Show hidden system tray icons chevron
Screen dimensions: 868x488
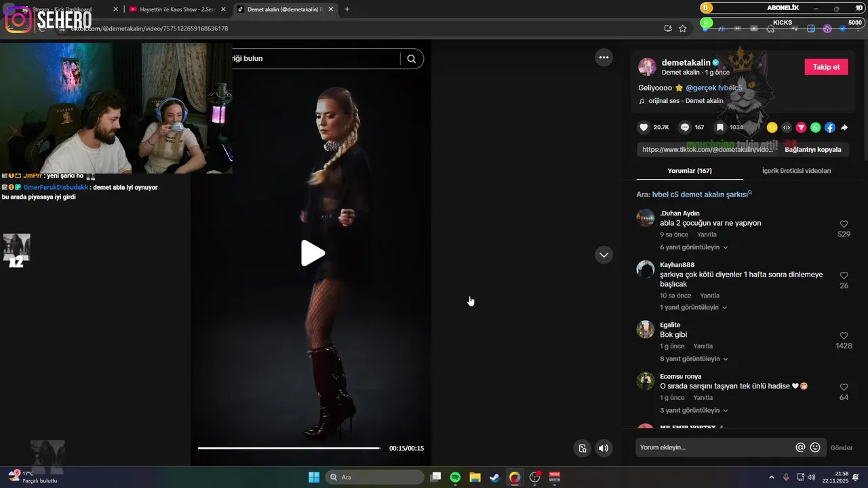click(x=771, y=477)
